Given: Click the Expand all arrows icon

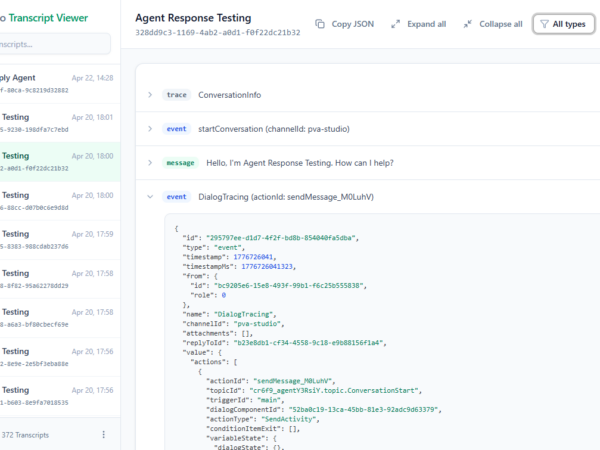Looking at the screenshot, I should (395, 24).
